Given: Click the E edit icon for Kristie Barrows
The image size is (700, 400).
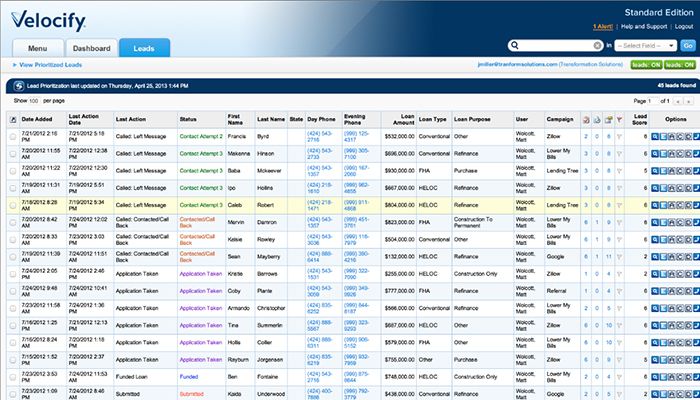Looking at the screenshot, I should pyautogui.click(x=663, y=274).
